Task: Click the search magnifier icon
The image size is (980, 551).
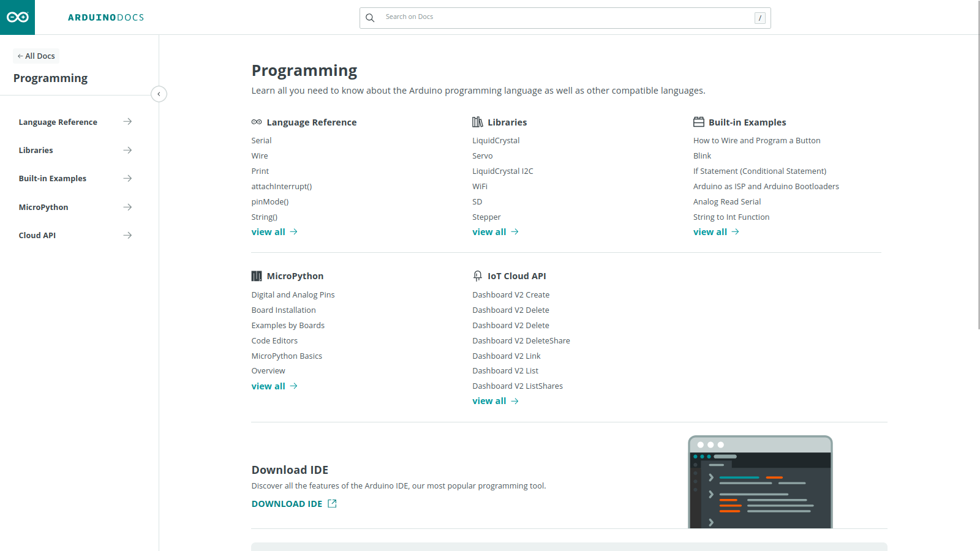Action: 370,18
